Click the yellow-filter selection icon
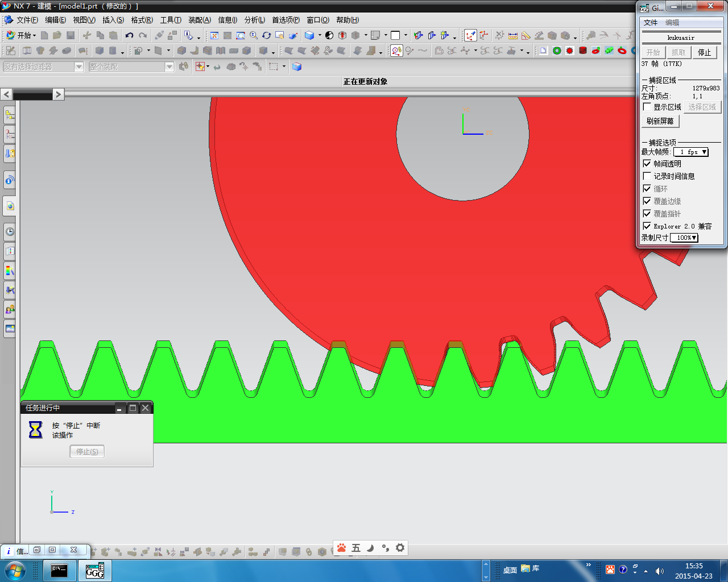This screenshot has width=728, height=582. pyautogui.click(x=200, y=66)
